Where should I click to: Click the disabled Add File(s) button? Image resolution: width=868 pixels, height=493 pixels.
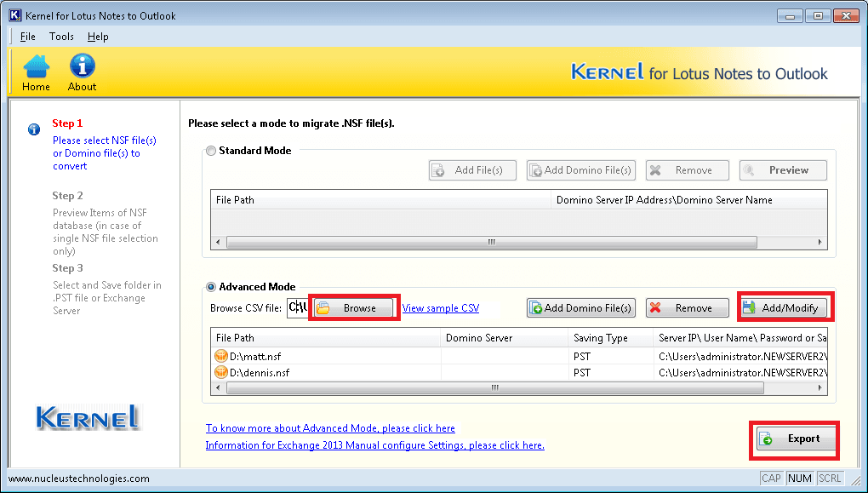click(472, 170)
